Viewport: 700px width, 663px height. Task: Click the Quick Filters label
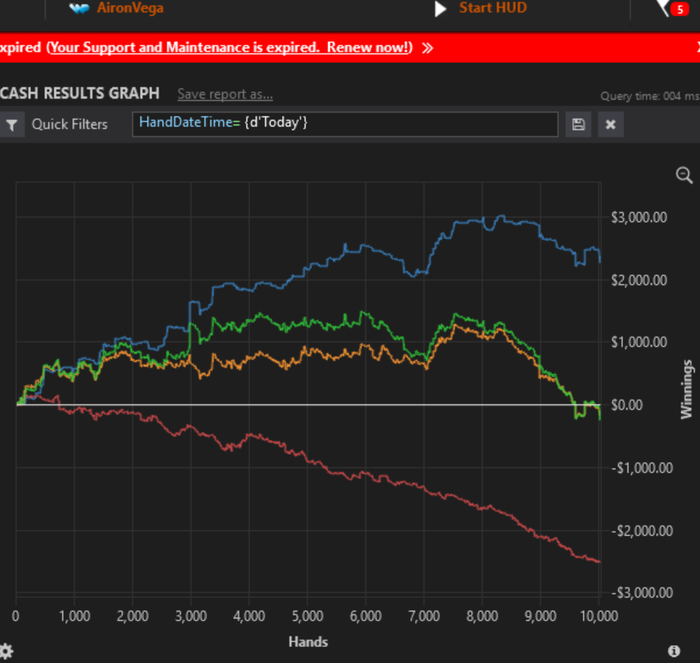click(x=70, y=124)
